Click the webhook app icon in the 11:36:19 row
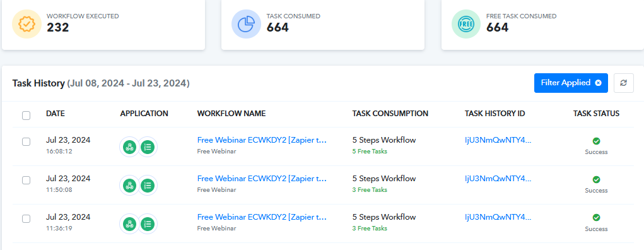The image size is (644, 250). pos(130,224)
